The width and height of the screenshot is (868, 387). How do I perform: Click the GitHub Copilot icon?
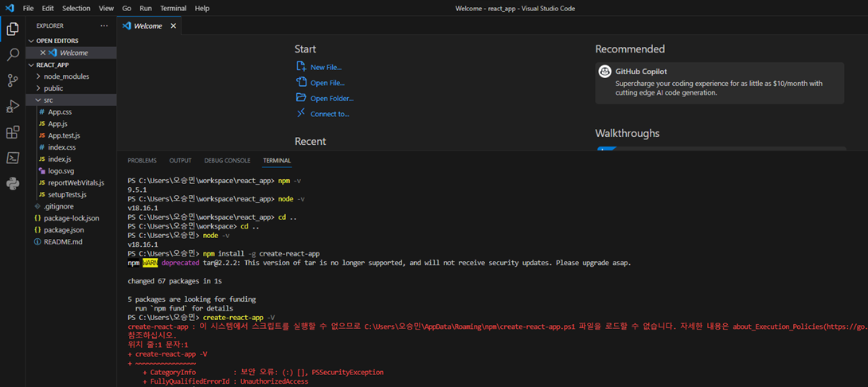(x=604, y=72)
